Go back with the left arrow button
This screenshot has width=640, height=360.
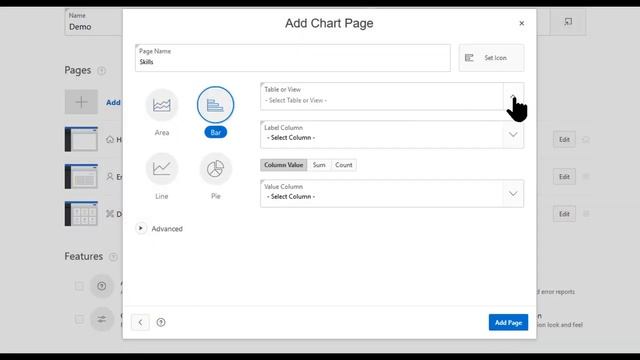pos(140,322)
